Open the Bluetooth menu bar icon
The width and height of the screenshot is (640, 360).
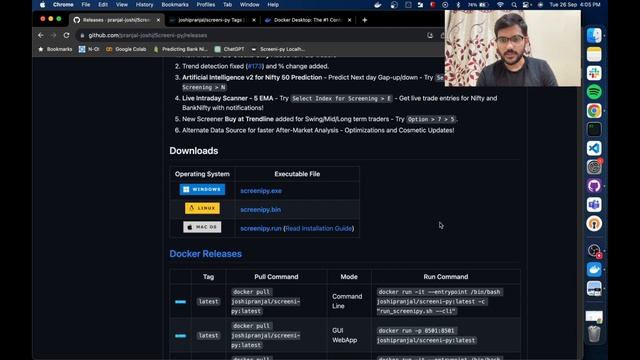click(458, 5)
